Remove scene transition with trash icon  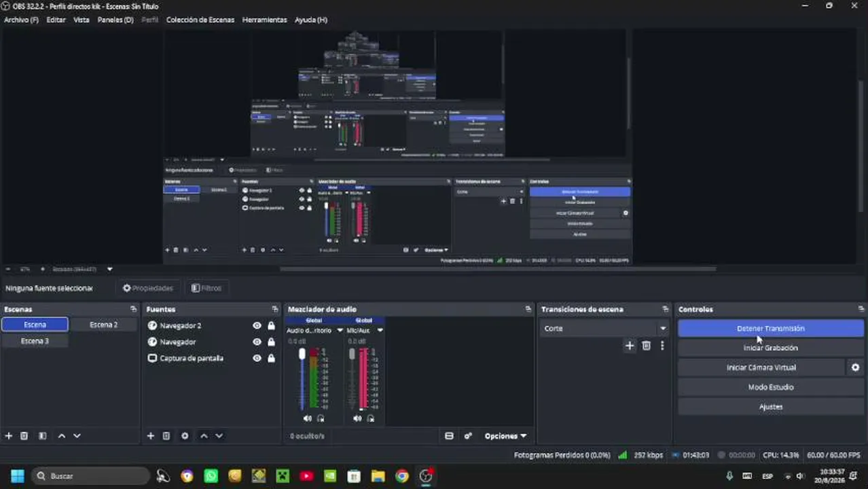point(647,346)
